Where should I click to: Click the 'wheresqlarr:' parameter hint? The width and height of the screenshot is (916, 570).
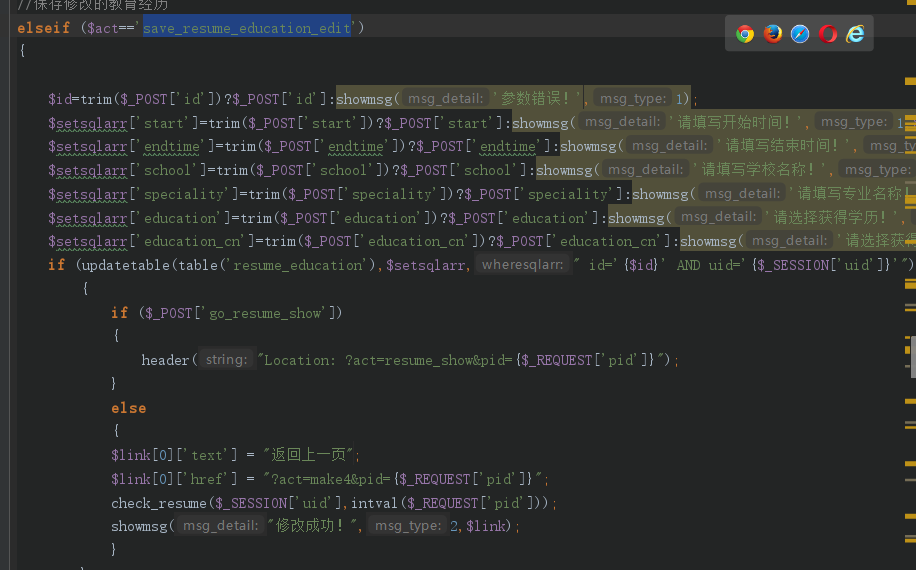(522, 265)
